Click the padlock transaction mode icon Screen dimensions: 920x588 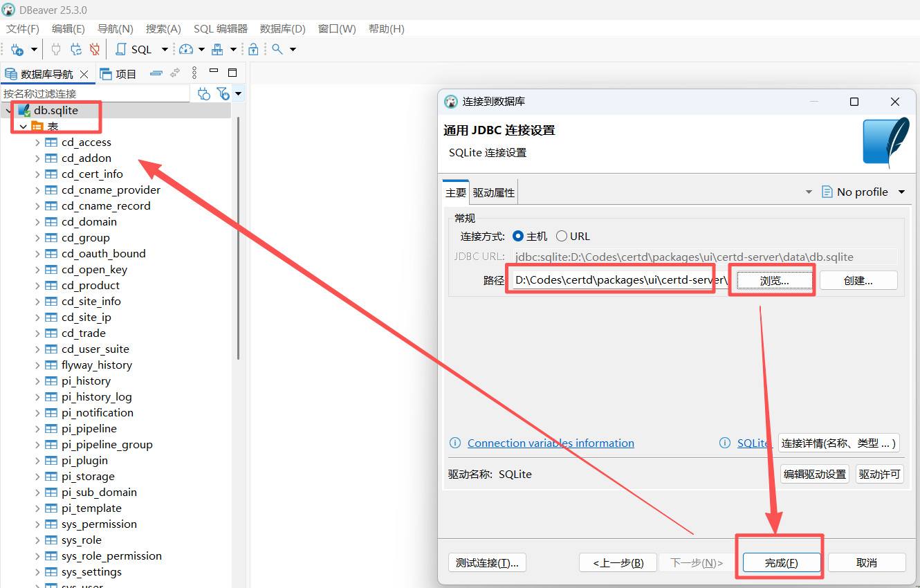(254, 50)
